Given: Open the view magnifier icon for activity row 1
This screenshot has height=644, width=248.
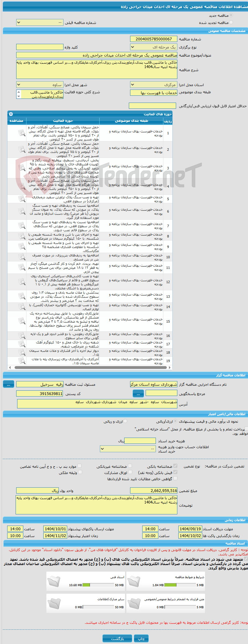Looking at the screenshot, I should [22, 133].
